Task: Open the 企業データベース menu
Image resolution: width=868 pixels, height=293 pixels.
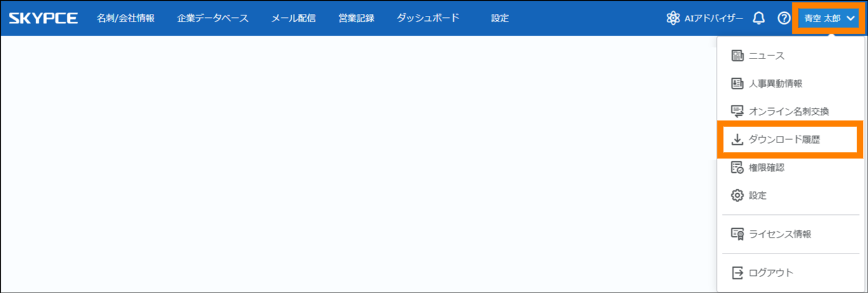Action: click(213, 18)
